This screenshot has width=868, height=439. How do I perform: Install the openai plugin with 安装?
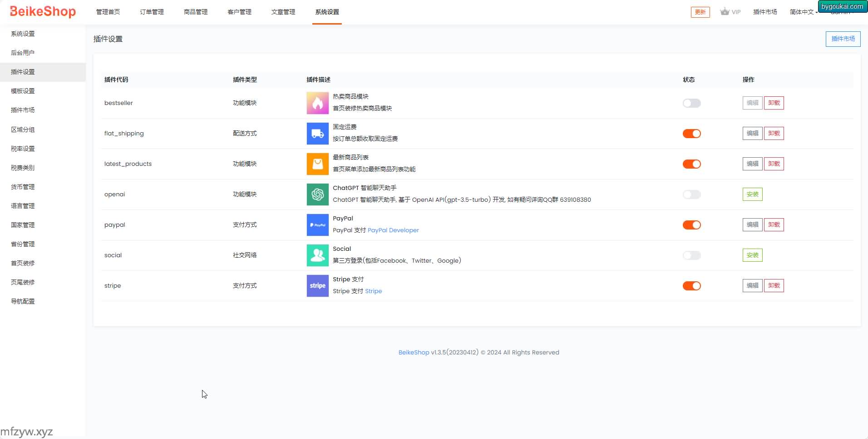752,195
